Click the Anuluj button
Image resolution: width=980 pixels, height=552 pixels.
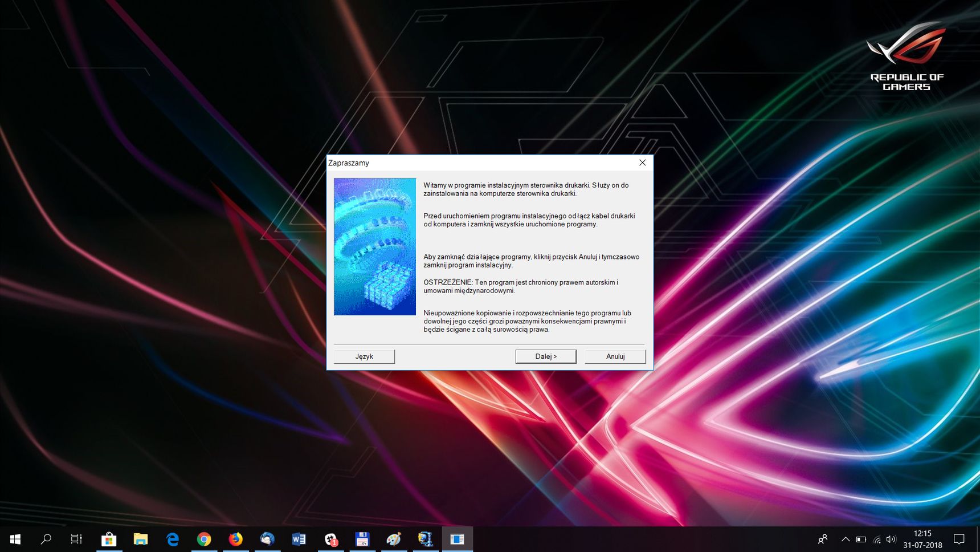click(615, 356)
